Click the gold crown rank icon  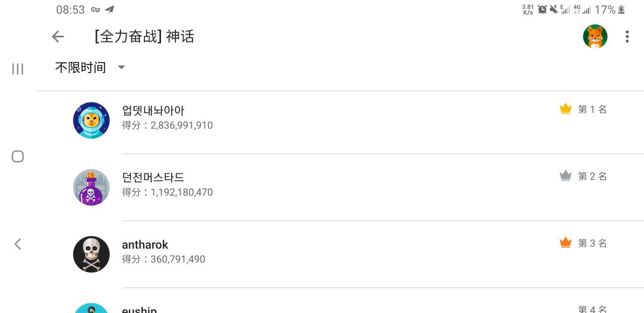[x=565, y=109]
